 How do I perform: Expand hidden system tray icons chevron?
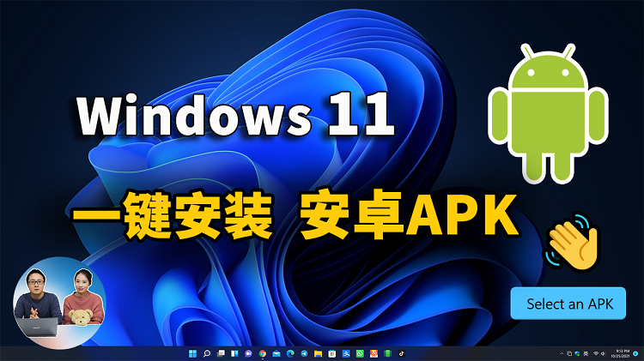[x=562, y=353]
